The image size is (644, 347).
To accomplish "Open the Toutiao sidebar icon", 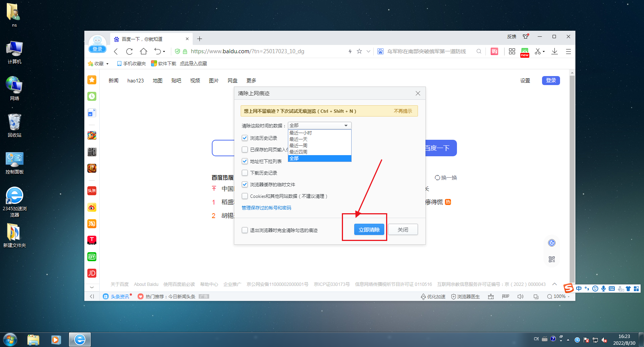I will (92, 191).
